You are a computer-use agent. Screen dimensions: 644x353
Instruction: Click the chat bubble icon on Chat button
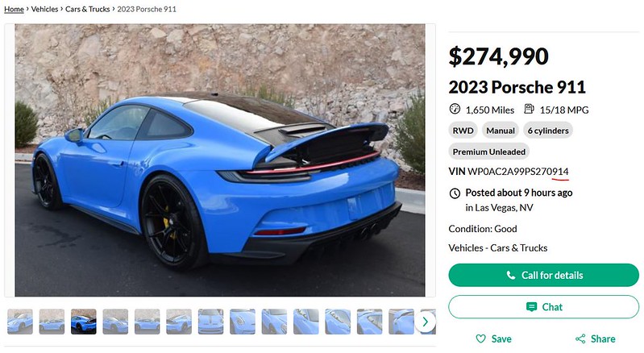(531, 306)
